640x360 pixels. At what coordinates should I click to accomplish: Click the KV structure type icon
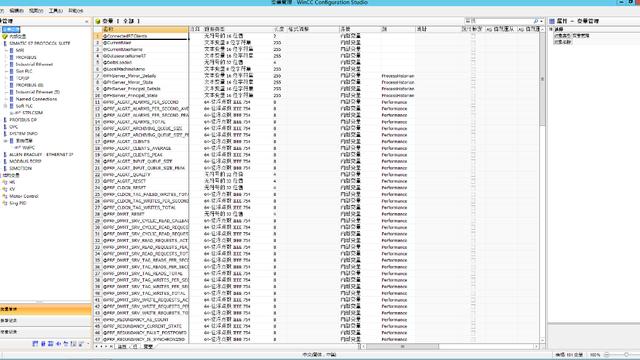tap(5, 189)
